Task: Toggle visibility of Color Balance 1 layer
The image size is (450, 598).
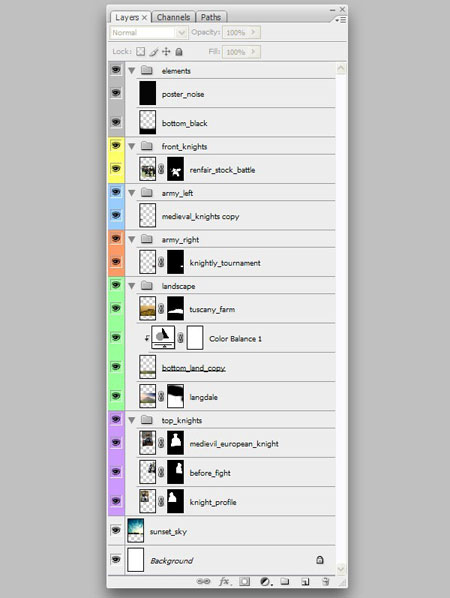Action: point(116,337)
